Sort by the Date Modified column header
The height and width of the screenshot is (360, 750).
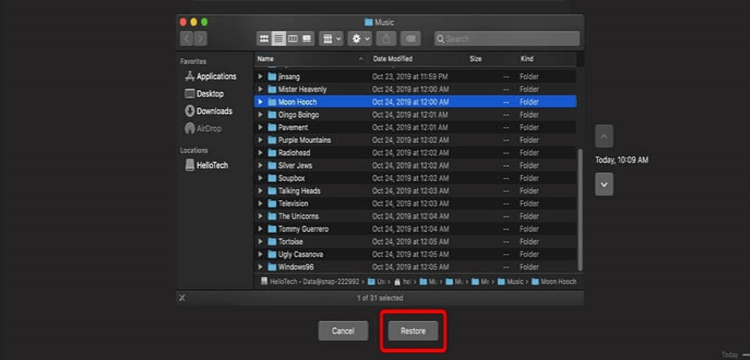click(x=392, y=59)
